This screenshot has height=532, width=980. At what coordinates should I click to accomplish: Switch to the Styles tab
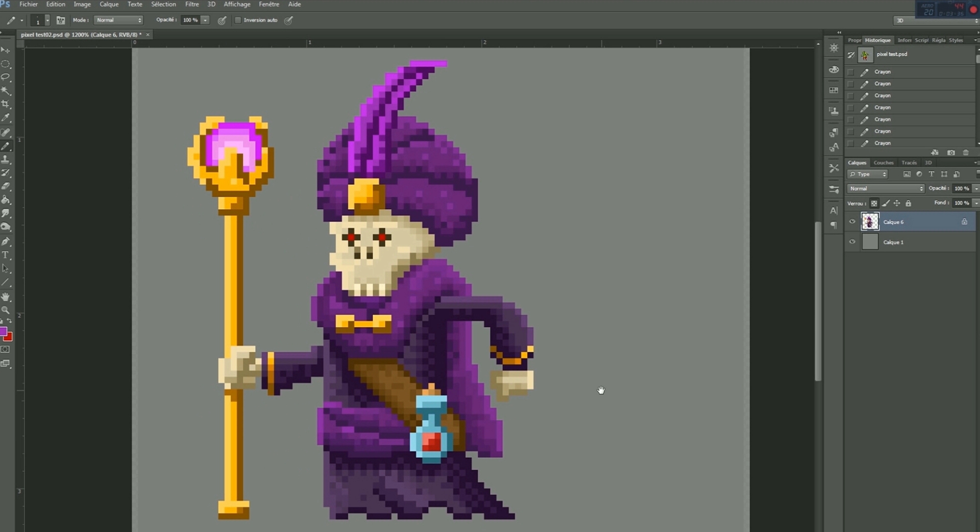[x=956, y=40]
